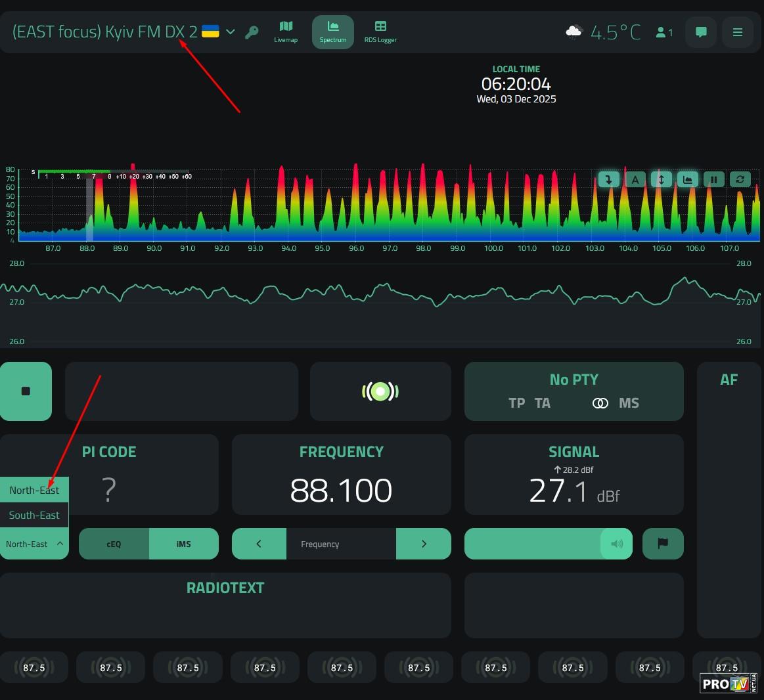Toggle the cEQ filter
764x700 pixels.
(x=114, y=544)
